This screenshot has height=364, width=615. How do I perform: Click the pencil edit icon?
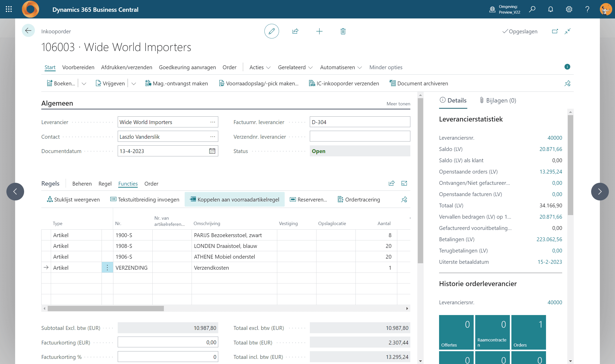(272, 31)
